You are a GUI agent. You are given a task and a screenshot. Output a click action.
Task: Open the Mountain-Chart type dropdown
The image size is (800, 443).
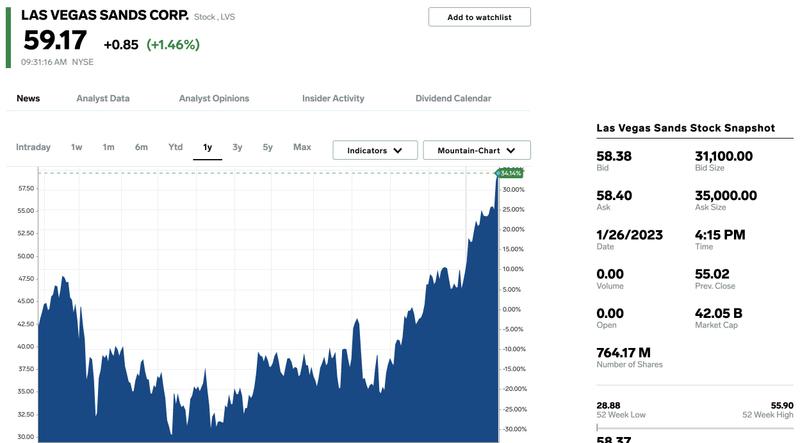[x=477, y=150]
